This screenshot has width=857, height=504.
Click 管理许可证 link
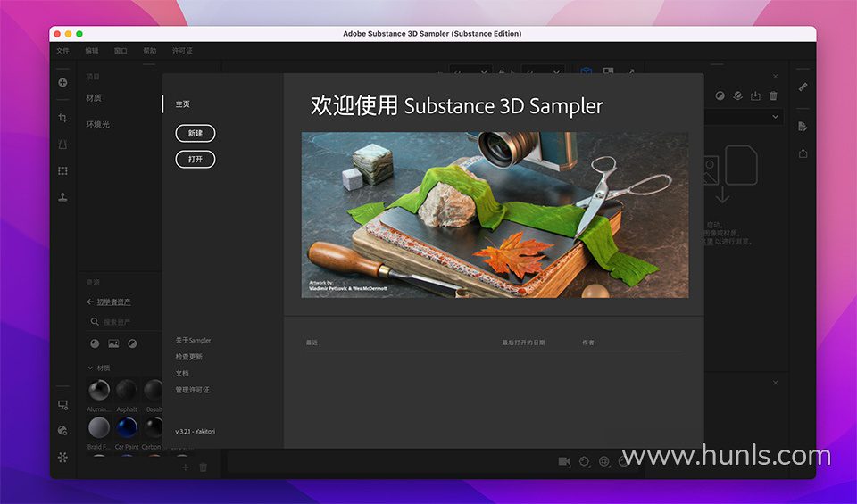click(193, 390)
